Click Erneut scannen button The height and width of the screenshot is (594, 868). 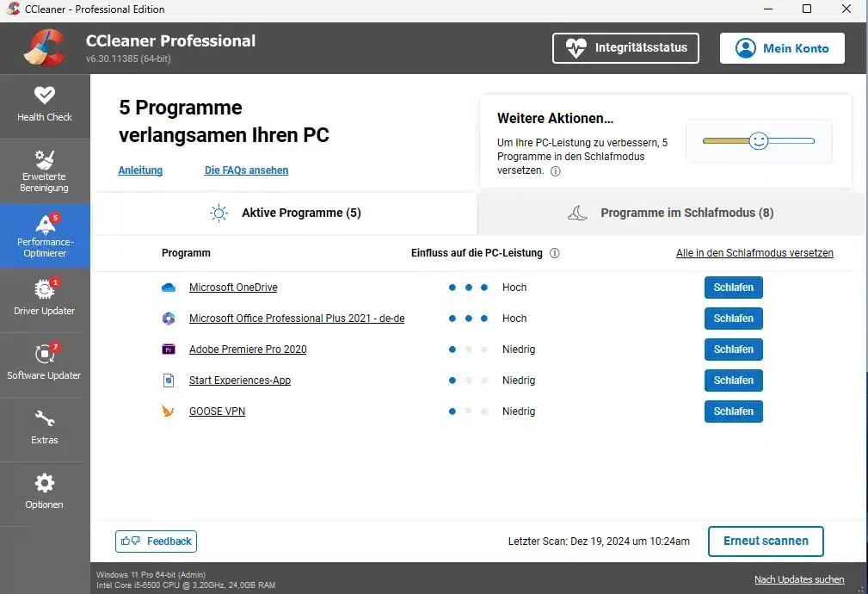(766, 541)
